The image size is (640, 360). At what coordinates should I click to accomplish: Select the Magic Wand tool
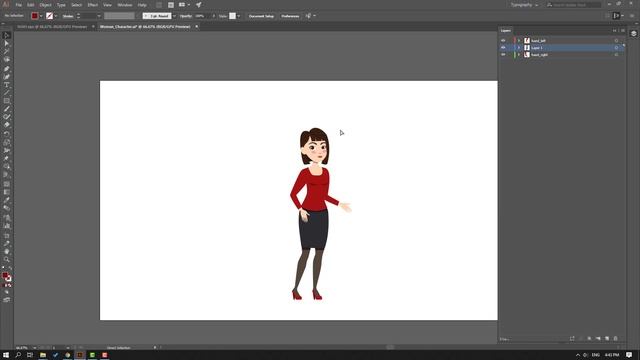[x=7, y=52]
